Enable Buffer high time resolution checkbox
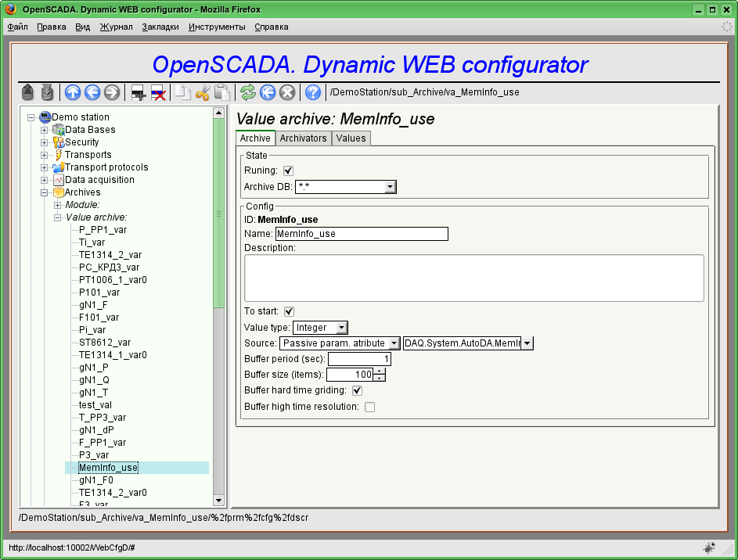The image size is (738, 560). coord(370,407)
